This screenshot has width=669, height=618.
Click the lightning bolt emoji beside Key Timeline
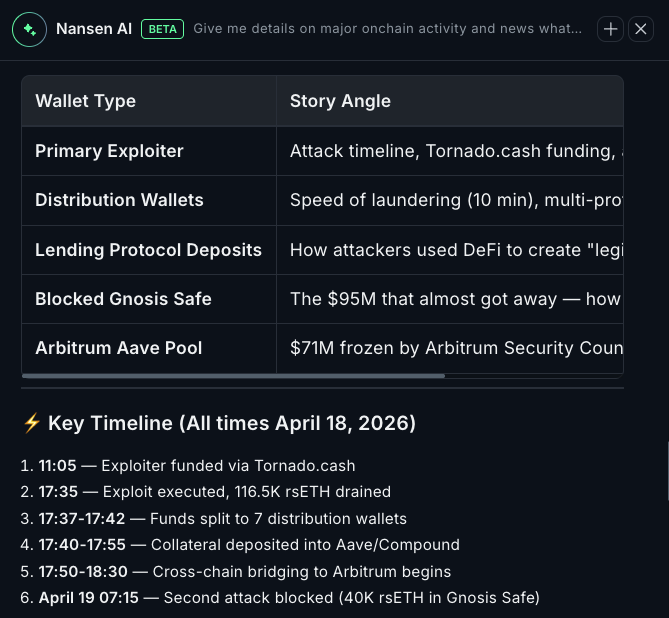[x=32, y=423]
